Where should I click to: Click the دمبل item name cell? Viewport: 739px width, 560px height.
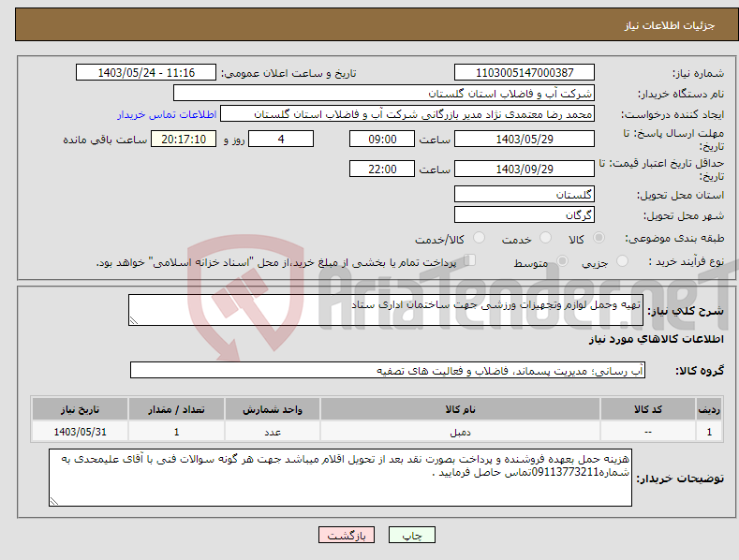[460, 432]
